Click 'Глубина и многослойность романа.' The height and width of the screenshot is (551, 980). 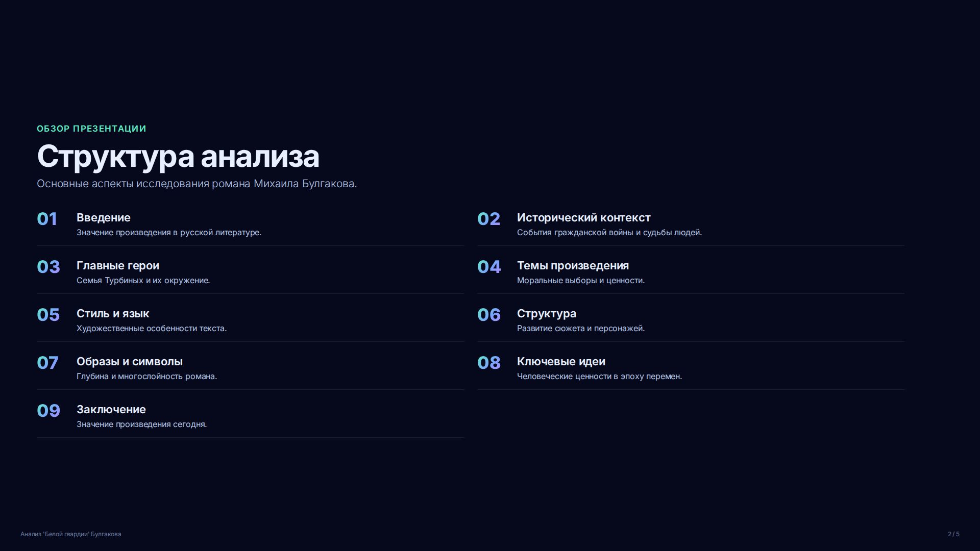(147, 377)
